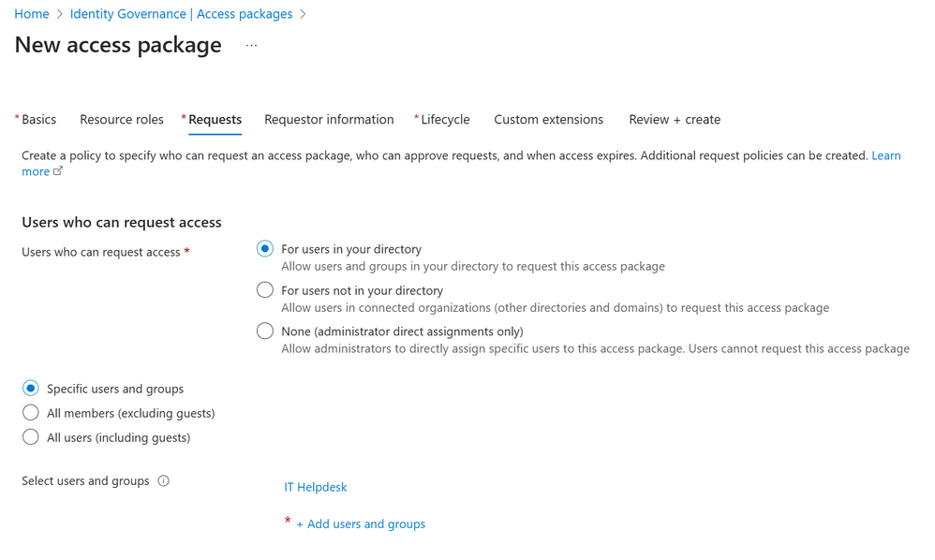Click the chevron after Access packages breadcrumb
Viewport: 935px width, 560px height.
pos(303,14)
